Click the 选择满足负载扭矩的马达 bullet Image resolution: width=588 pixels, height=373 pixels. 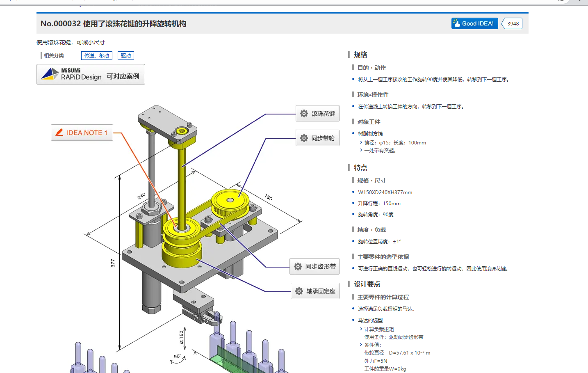tap(386, 309)
